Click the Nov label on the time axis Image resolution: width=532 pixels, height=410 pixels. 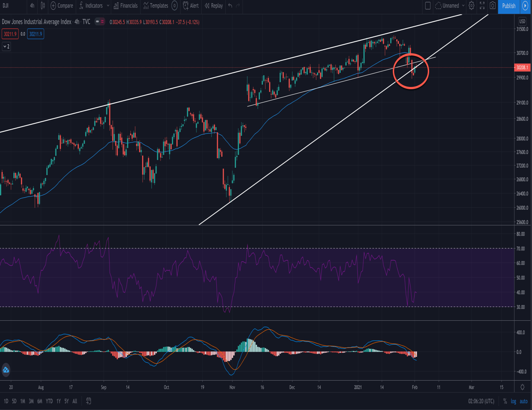(x=232, y=387)
